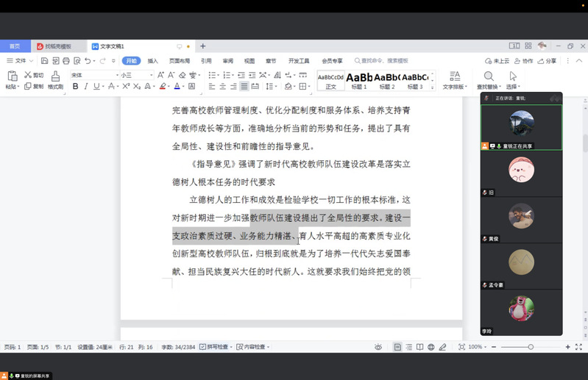The height and width of the screenshot is (380, 588).
Task: Click the 剪切 scissors icon
Action: 28,75
